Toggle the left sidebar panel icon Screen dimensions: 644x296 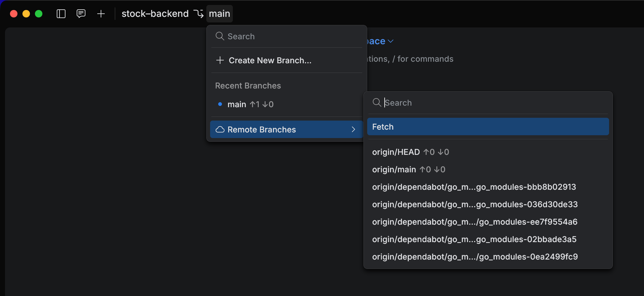tap(61, 14)
